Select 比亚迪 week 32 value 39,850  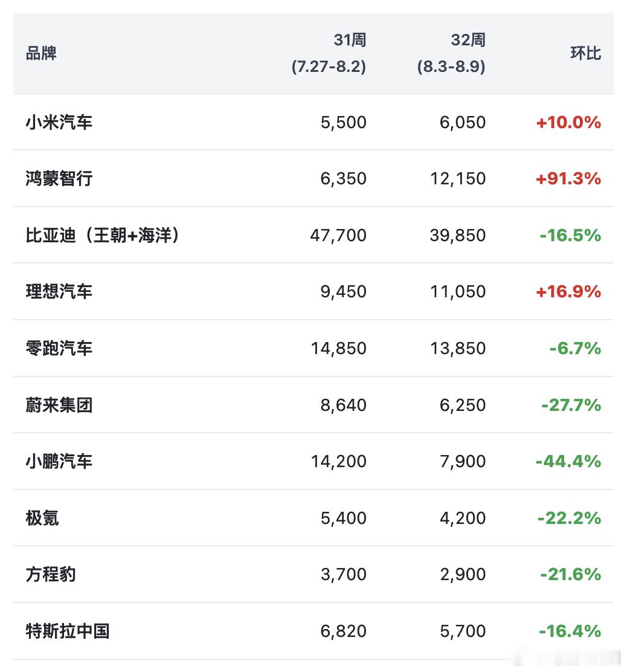coord(458,235)
